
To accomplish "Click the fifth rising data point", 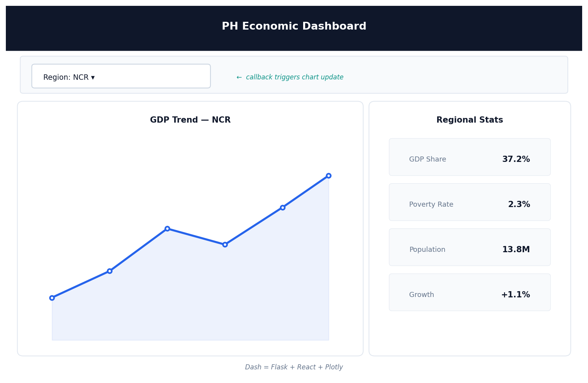I will (x=283, y=207).
